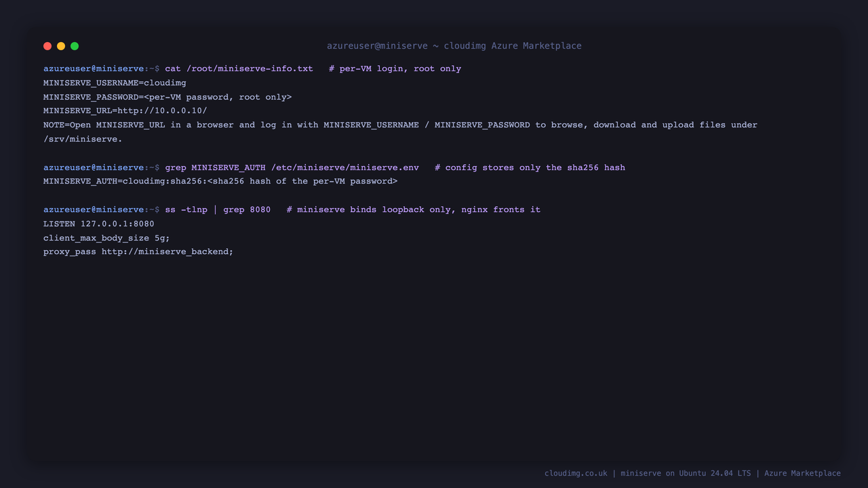This screenshot has width=868, height=488.
Task: Click the green maximize window dot
Action: coord(75,46)
